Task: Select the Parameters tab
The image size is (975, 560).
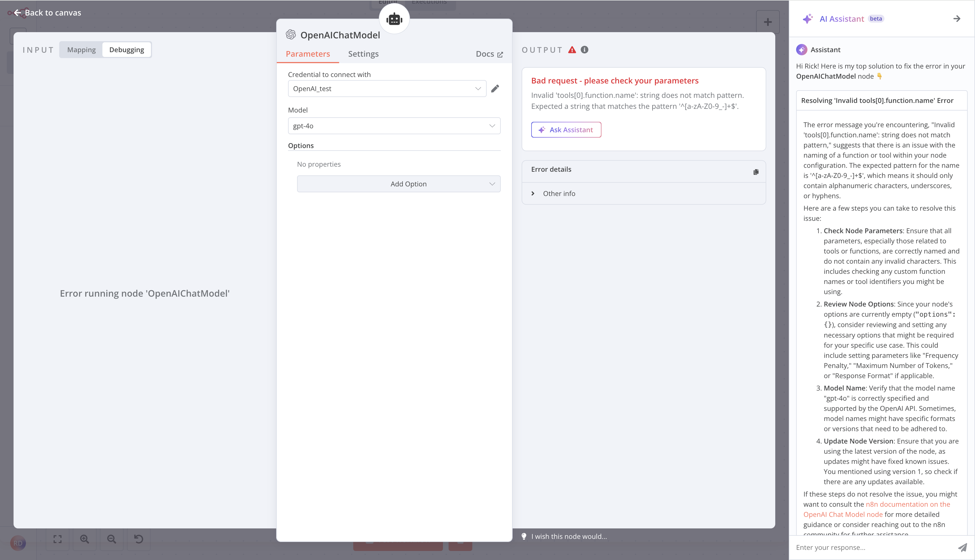Action: pyautogui.click(x=308, y=54)
